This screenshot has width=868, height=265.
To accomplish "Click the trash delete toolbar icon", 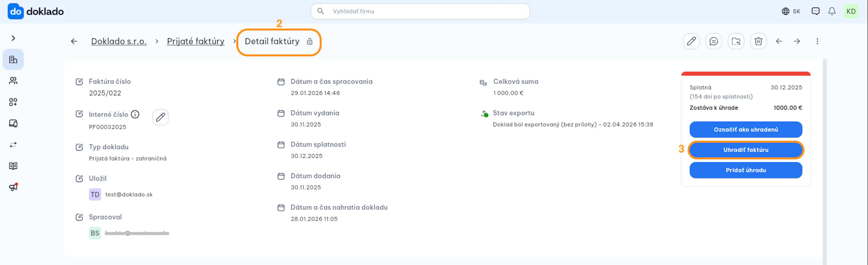I will (758, 41).
